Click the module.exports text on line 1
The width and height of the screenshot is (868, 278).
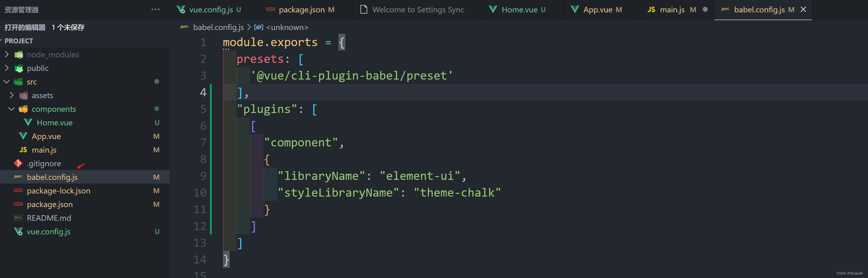click(270, 42)
